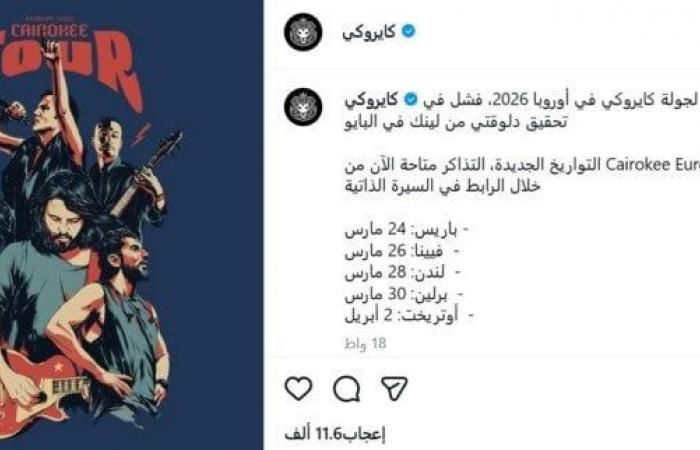Select the أوتريخت: 2 أبريل tour date line
Image resolution: width=700 pixels, height=450 pixels.
tap(408, 316)
